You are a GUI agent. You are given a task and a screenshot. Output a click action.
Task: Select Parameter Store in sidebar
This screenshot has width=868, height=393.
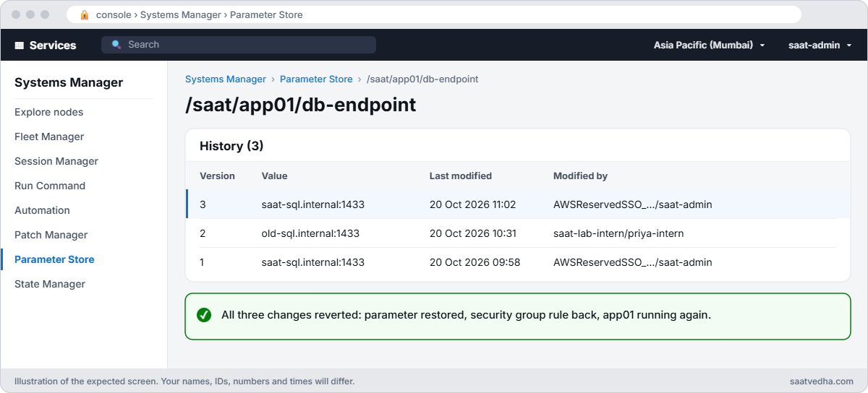(x=54, y=259)
